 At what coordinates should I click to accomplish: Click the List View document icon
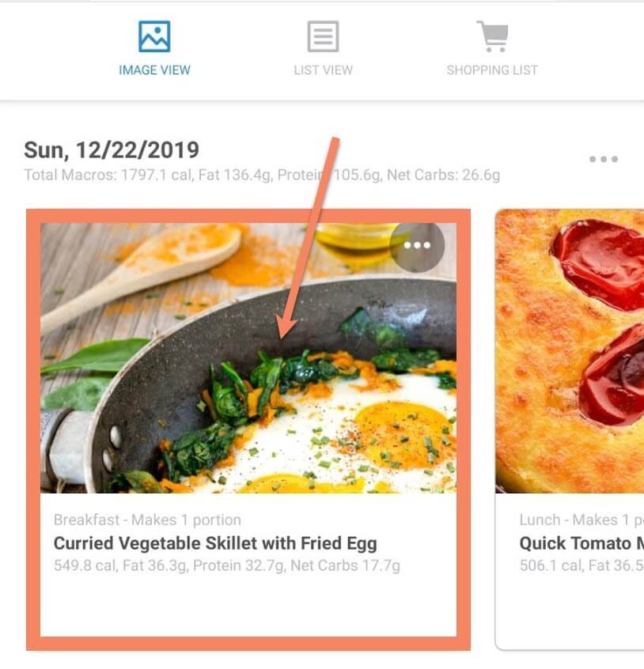click(323, 36)
